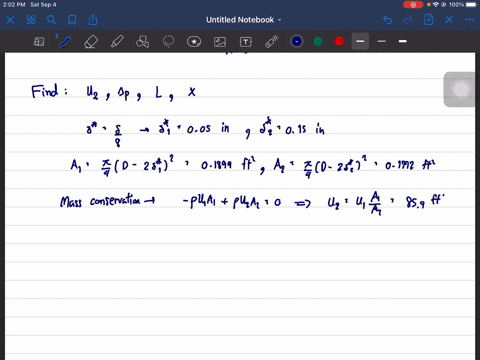The image size is (480, 360).
Task: Tap the 2:02 PM clock in status bar
Action: click(14, 5)
